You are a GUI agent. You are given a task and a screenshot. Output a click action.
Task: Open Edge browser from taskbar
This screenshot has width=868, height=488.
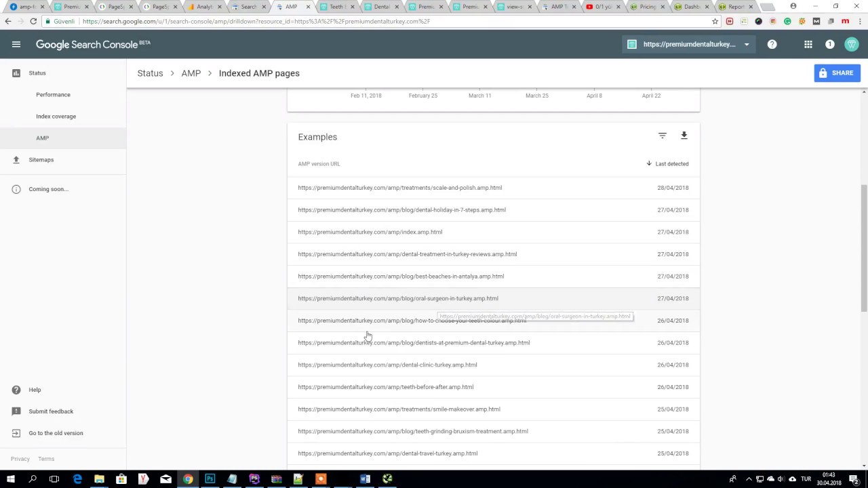[77, 479]
